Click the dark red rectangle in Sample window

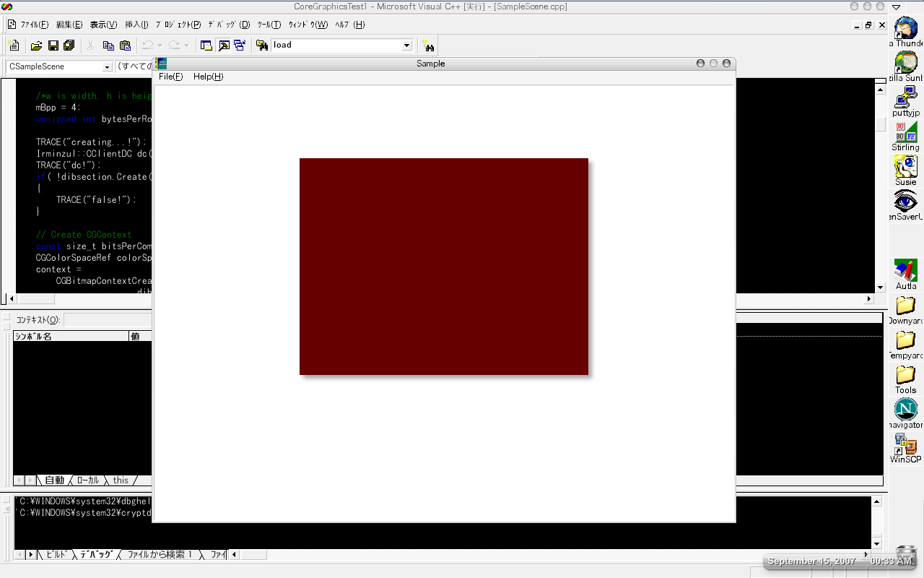(444, 267)
